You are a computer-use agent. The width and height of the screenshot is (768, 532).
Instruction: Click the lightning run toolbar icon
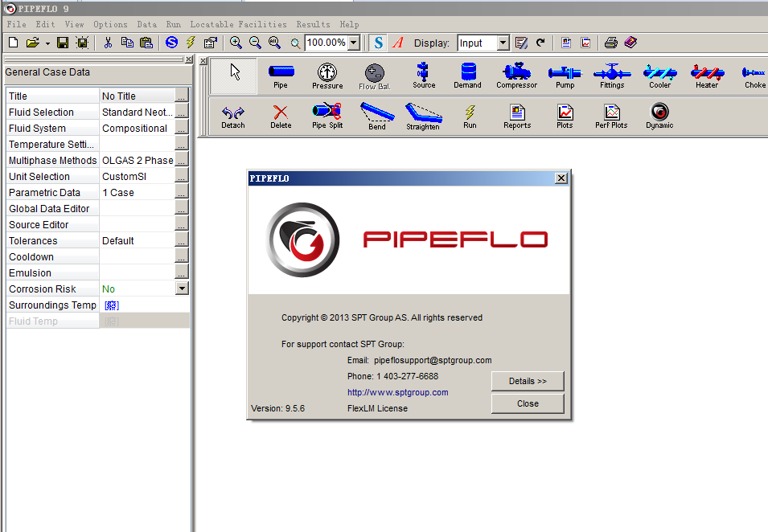click(191, 43)
